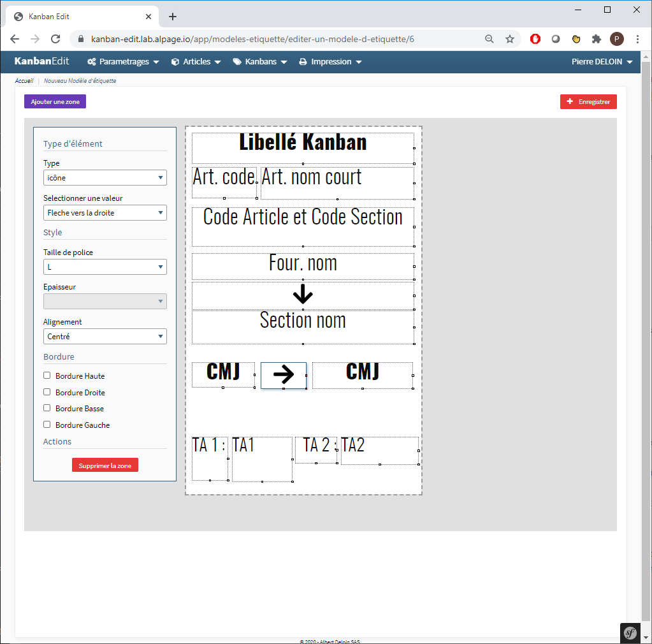Expand the Taille de police dropdown
This screenshot has width=652, height=644.
coord(105,267)
